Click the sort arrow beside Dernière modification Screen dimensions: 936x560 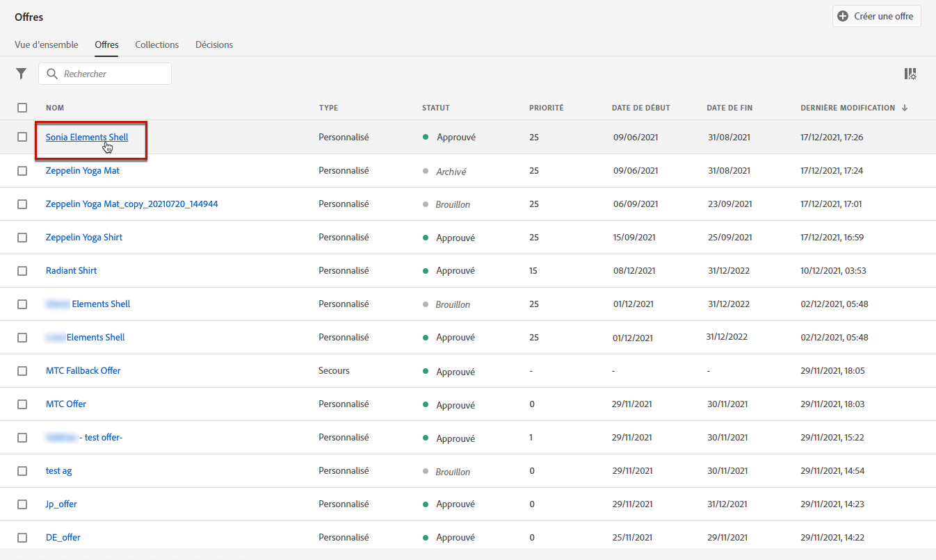(x=905, y=108)
